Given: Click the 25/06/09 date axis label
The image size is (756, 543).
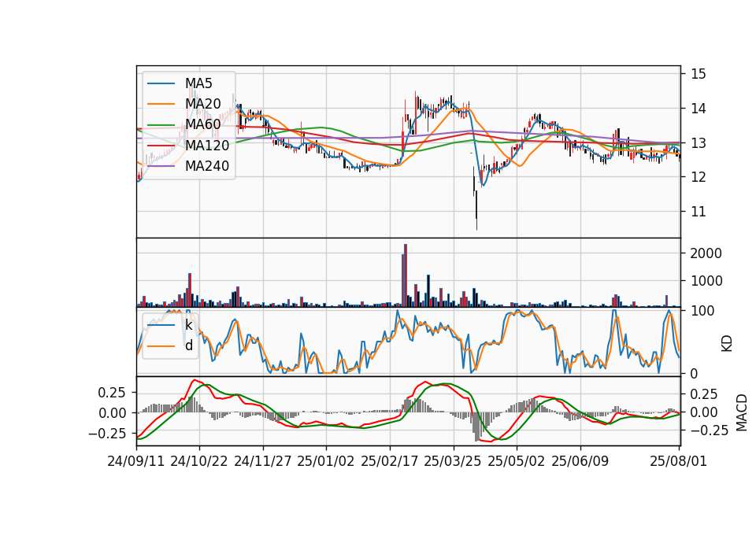Looking at the screenshot, I should click(580, 461).
